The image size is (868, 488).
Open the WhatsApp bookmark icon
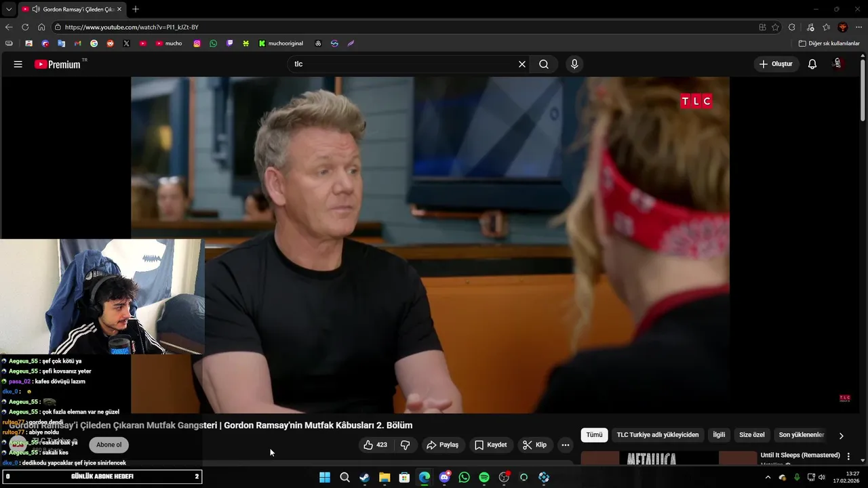pos(214,43)
